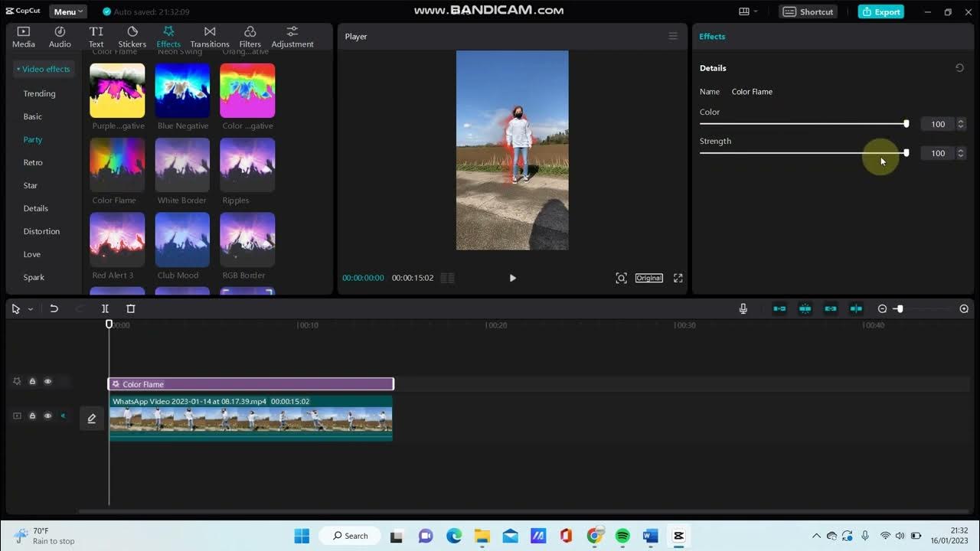
Task: Adjust the Strength slider handle
Action: coord(906,153)
